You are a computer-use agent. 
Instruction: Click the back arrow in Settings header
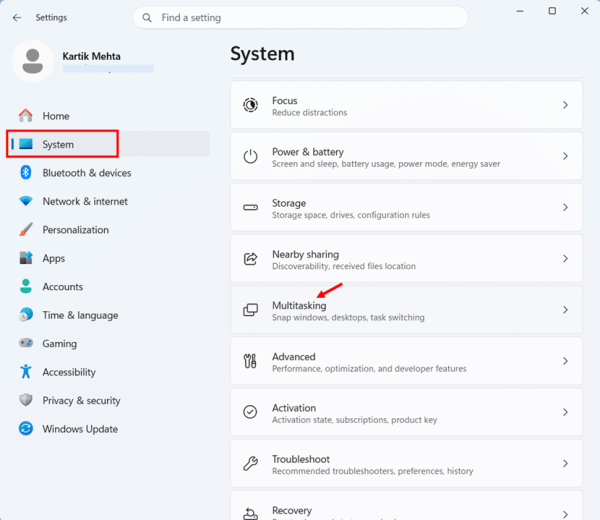17,18
